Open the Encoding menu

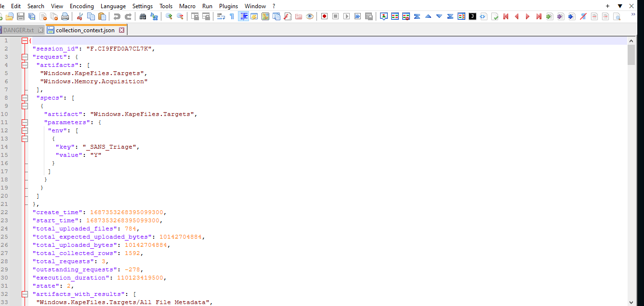tap(82, 6)
